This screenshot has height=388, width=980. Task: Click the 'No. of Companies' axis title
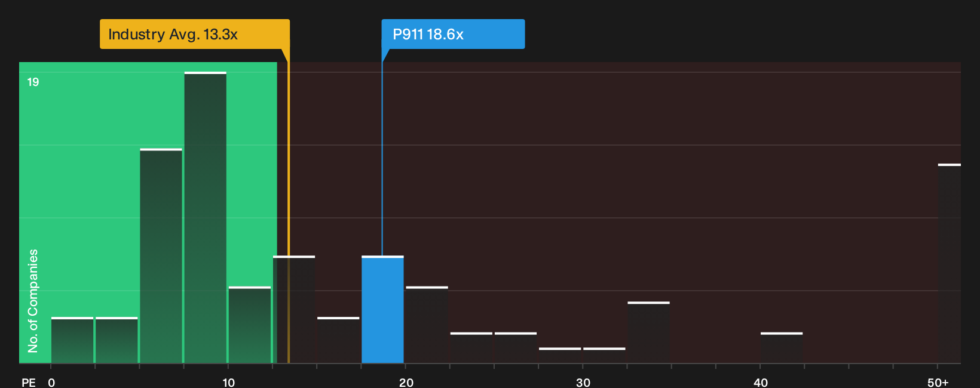coord(33,301)
